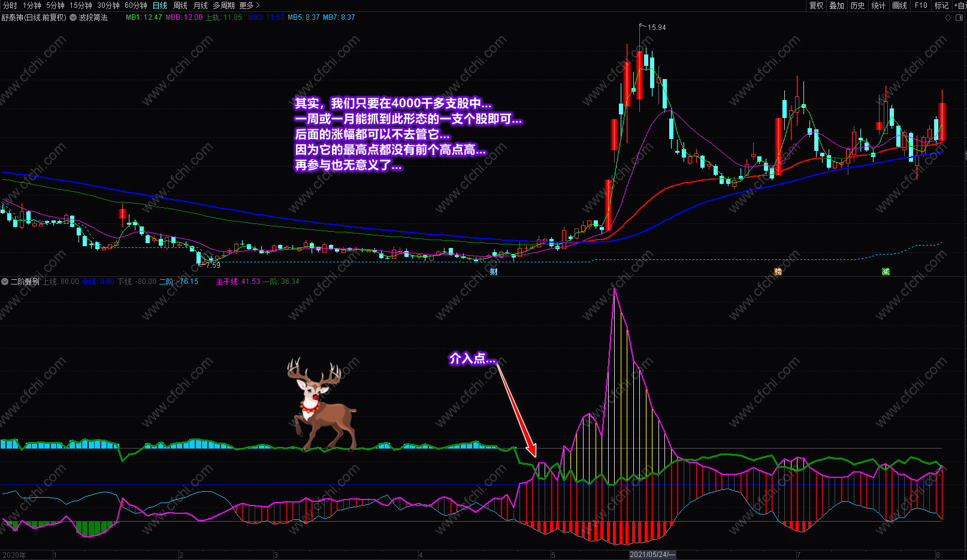Image resolution: width=967 pixels, height=560 pixels.
Task: Click the 上轨: 11.85 indicator value
Action: click(224, 17)
